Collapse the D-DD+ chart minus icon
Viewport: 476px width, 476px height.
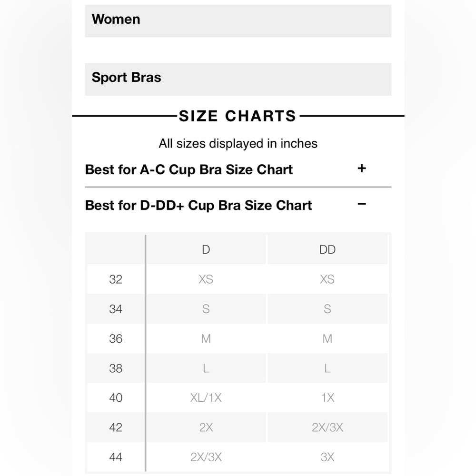point(361,204)
